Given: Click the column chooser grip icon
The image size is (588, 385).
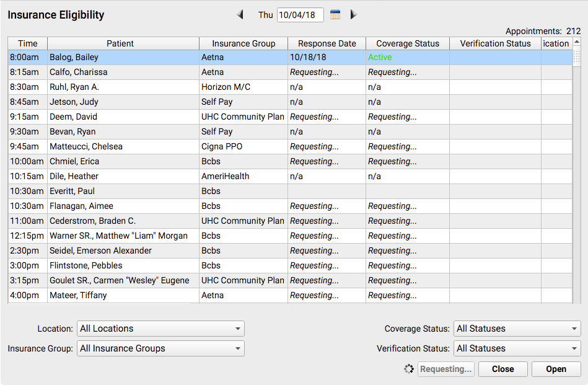Looking at the screenshot, I should 577,56.
